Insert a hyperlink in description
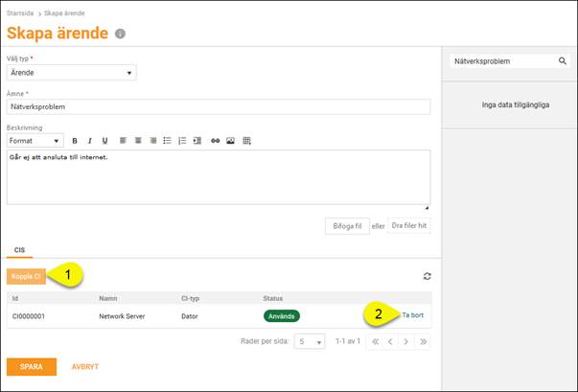The width and height of the screenshot is (578, 392). pyautogui.click(x=215, y=141)
